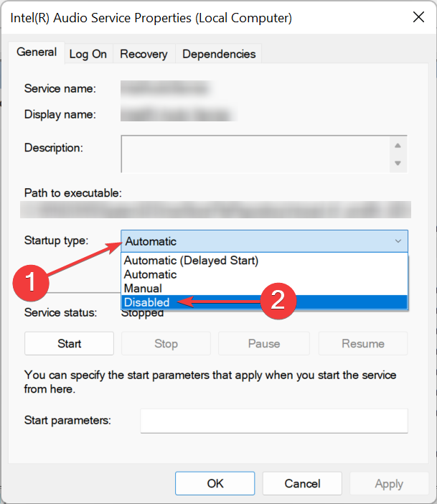This screenshot has width=437, height=504.
Task: Click the Stop service button
Action: click(166, 344)
